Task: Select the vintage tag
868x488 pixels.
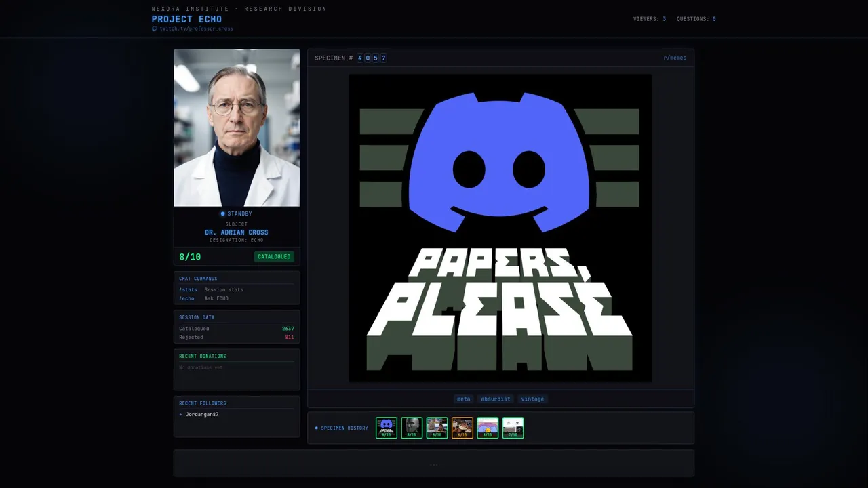Action: 533,399
